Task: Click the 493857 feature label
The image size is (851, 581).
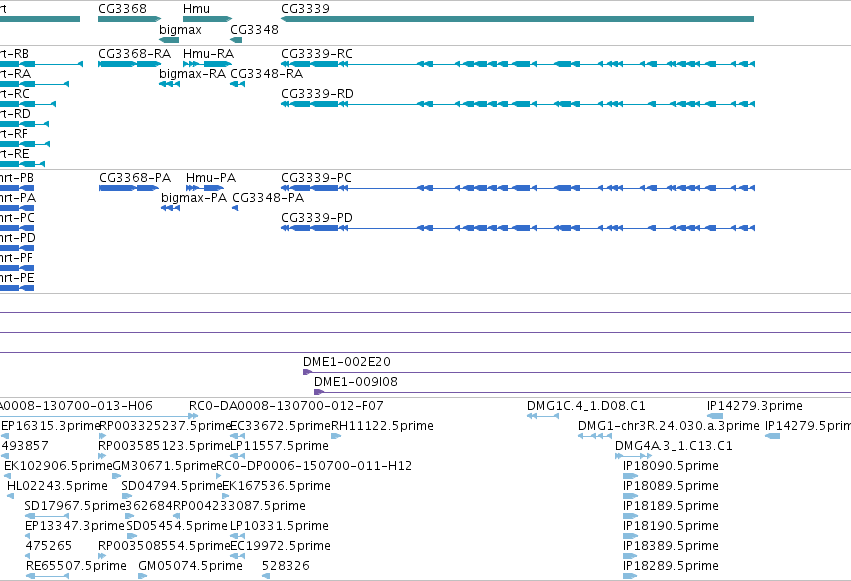Action: coord(25,446)
